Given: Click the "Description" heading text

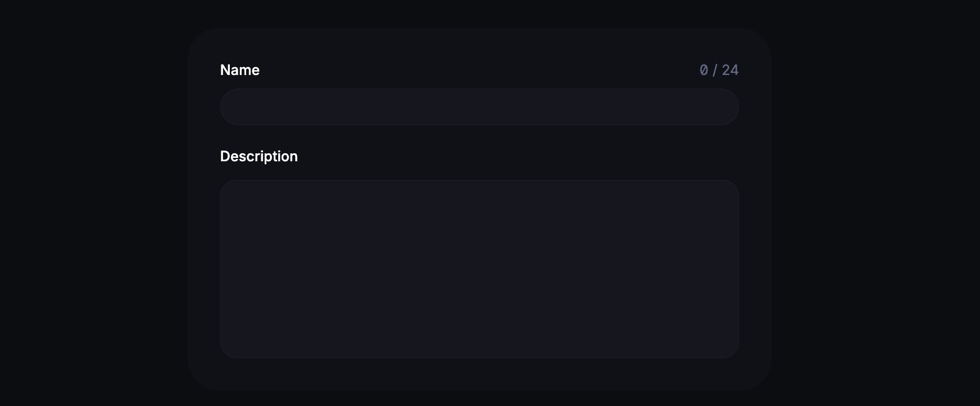Looking at the screenshot, I should [x=259, y=156].
